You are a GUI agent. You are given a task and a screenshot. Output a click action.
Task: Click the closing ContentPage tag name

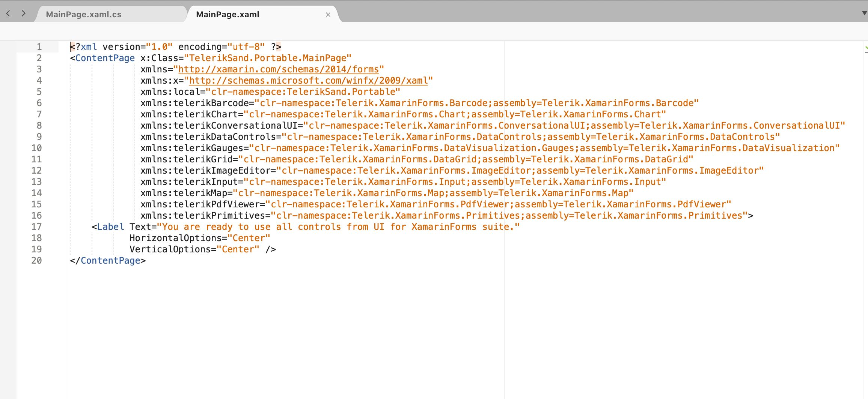coord(110,261)
